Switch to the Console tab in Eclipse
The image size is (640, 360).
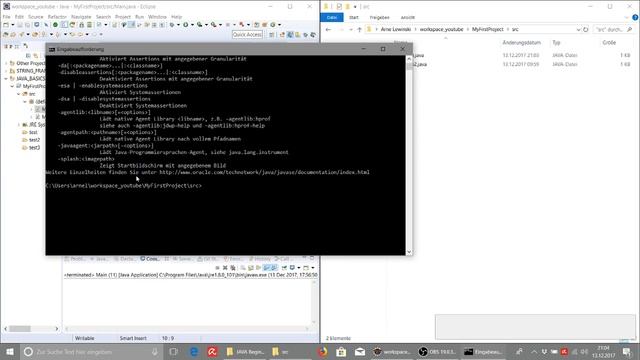[x=150, y=259]
